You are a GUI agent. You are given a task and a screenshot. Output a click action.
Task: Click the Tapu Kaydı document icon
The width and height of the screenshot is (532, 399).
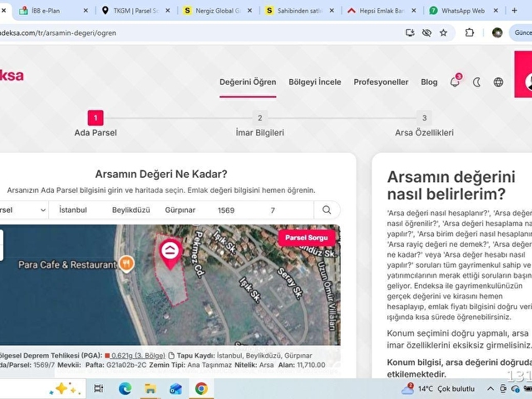point(171,356)
